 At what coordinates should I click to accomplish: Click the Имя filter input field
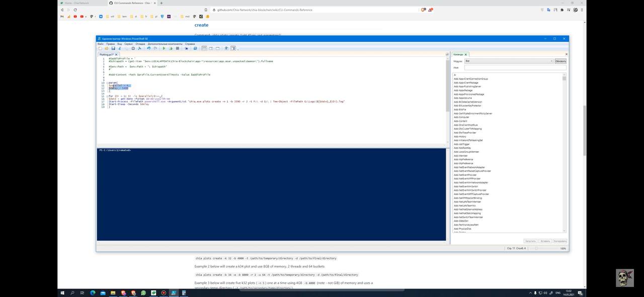point(515,67)
